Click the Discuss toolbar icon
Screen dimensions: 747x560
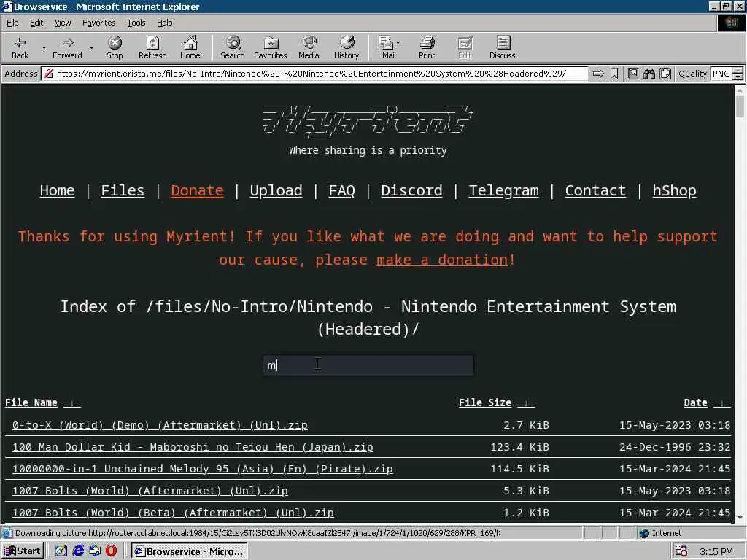click(502, 47)
